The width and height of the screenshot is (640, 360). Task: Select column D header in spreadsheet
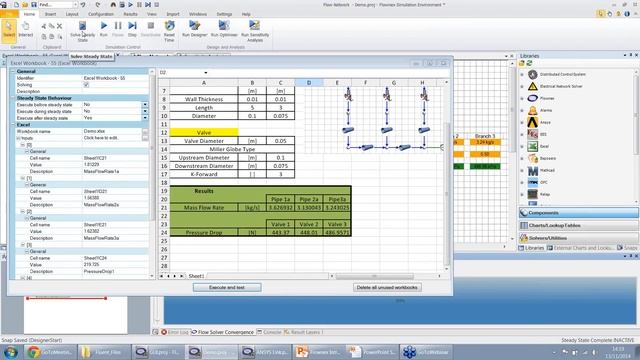point(309,82)
